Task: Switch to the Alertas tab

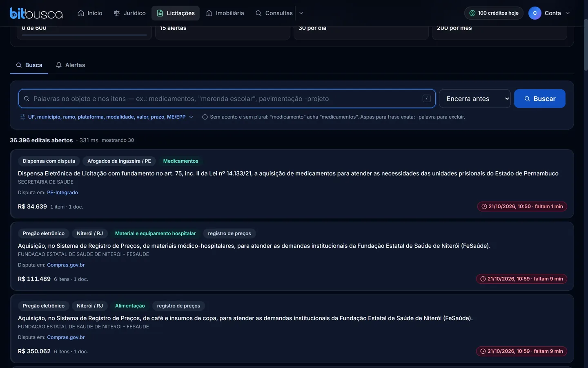Action: click(x=71, y=65)
